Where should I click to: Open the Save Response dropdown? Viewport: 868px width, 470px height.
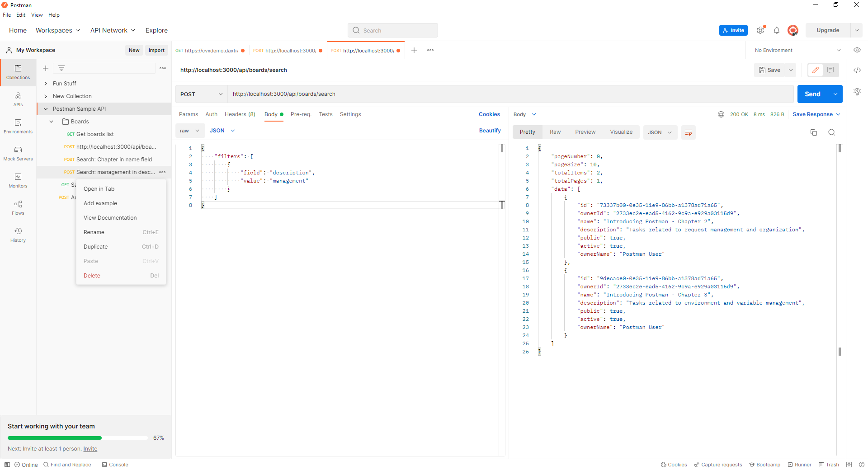816,114
